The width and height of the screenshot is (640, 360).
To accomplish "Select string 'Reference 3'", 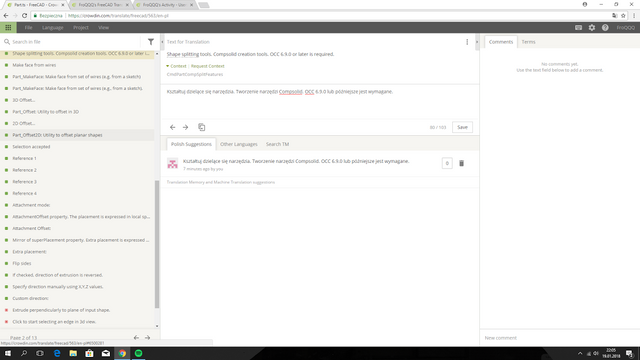I will 78,182.
